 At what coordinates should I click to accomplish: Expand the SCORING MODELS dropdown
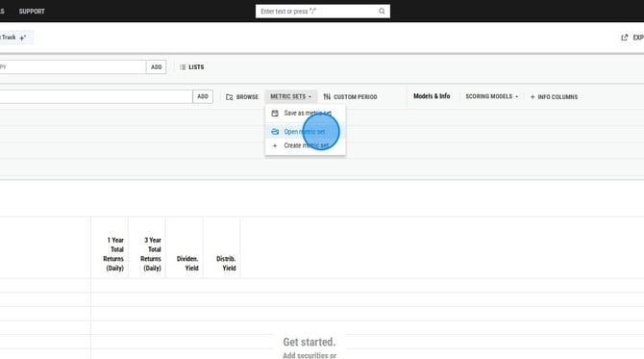click(491, 96)
